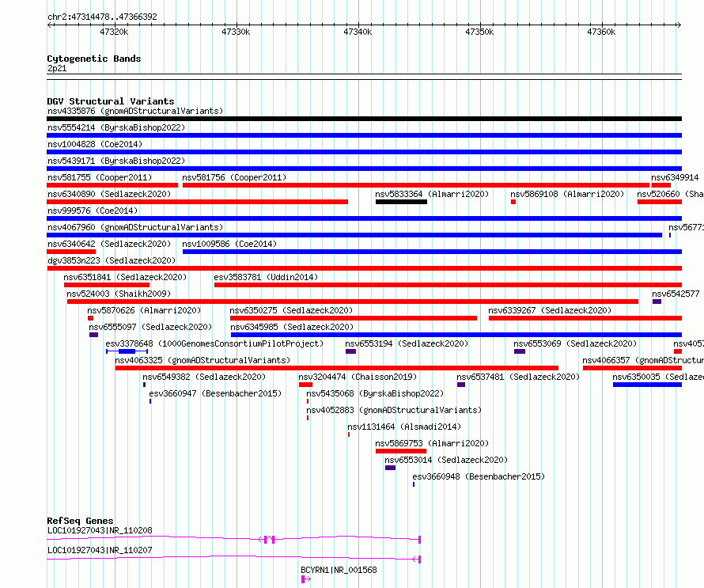This screenshot has height=588, width=704.
Task: Click the nsv6339267 Sedlazeck2020 label
Action: click(x=550, y=310)
